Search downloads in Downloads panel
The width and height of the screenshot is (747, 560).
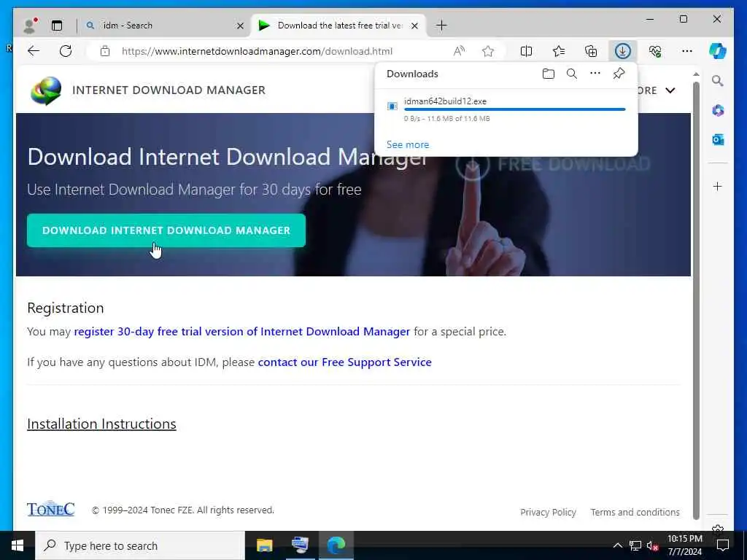pos(572,74)
